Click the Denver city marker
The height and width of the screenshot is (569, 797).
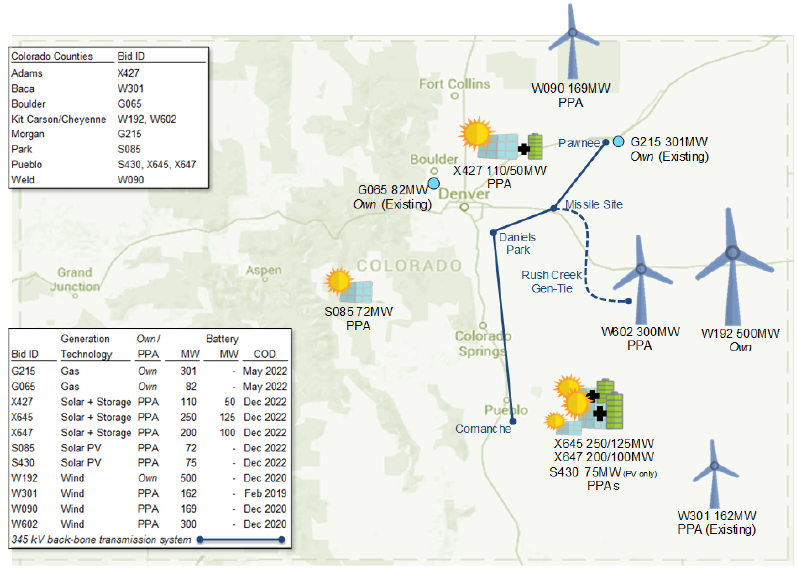464,207
